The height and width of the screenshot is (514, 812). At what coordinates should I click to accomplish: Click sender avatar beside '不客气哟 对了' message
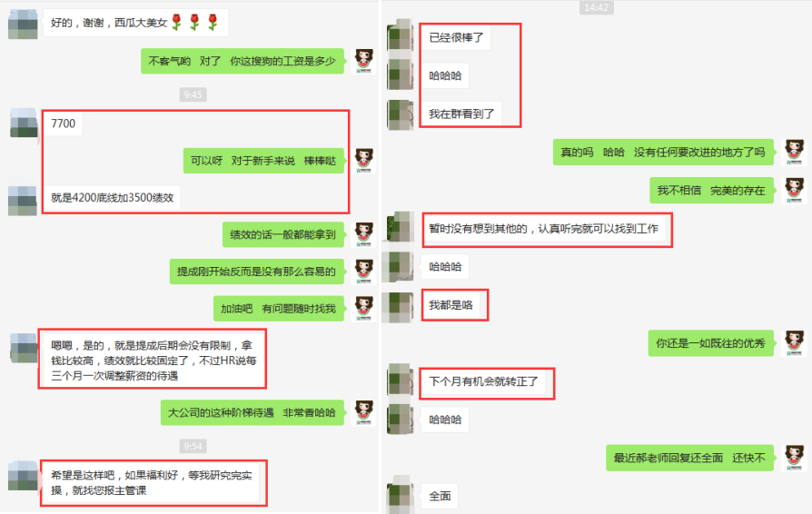(364, 61)
